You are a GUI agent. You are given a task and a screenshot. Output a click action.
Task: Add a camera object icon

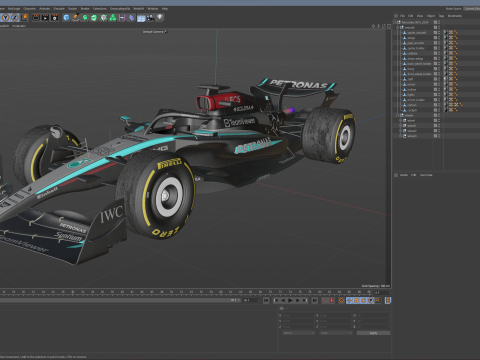click(151, 17)
